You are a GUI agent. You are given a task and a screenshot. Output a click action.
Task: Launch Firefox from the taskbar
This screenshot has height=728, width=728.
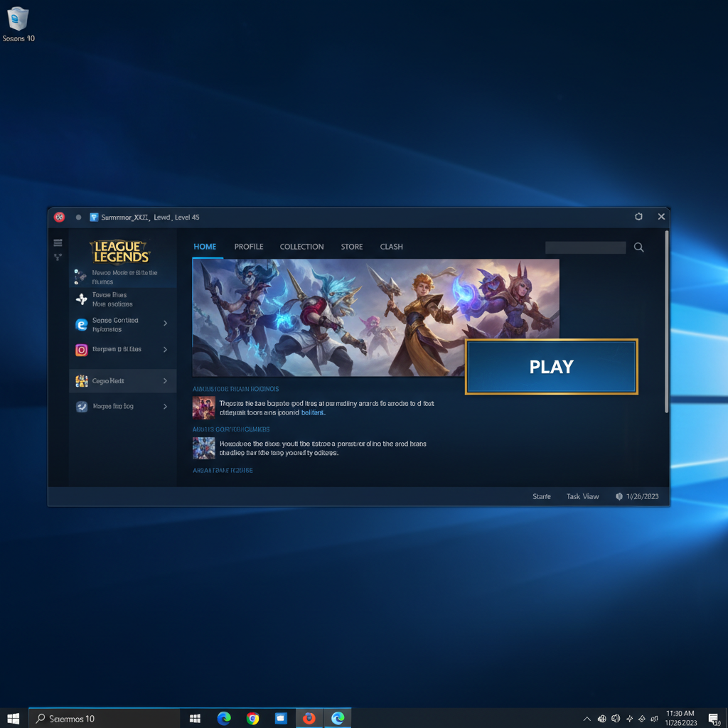pyautogui.click(x=309, y=718)
